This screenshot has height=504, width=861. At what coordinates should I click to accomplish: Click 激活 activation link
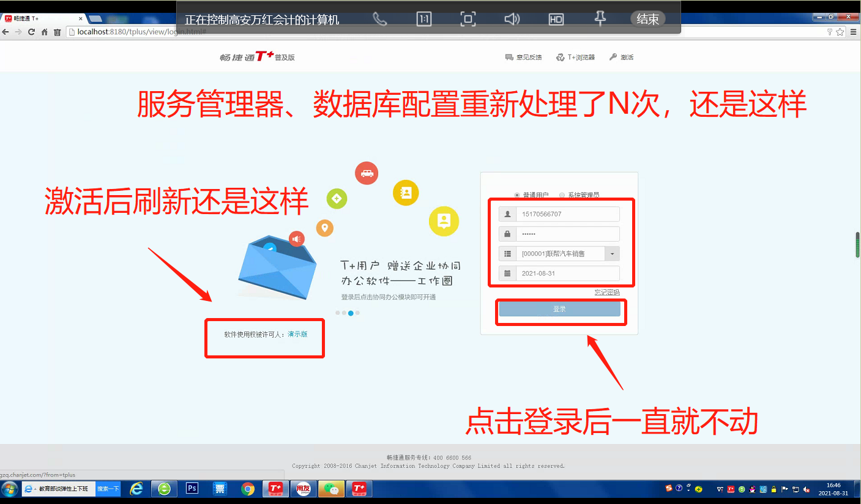[622, 57]
